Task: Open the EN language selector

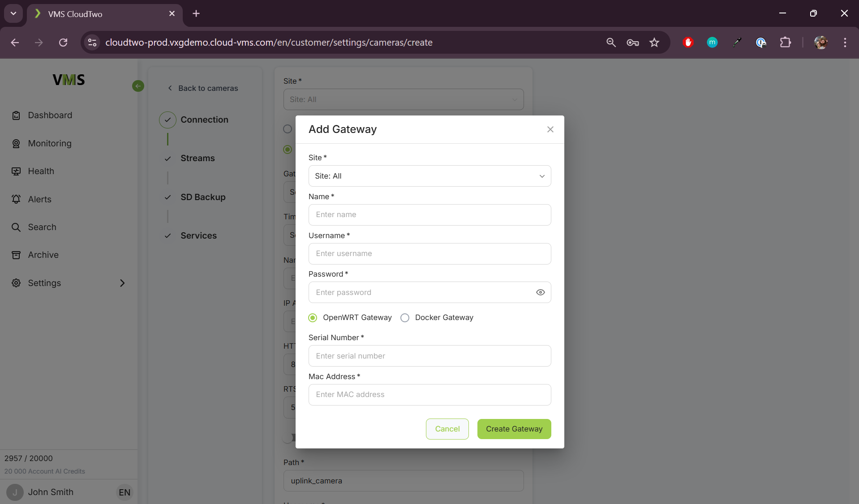Action: tap(124, 492)
